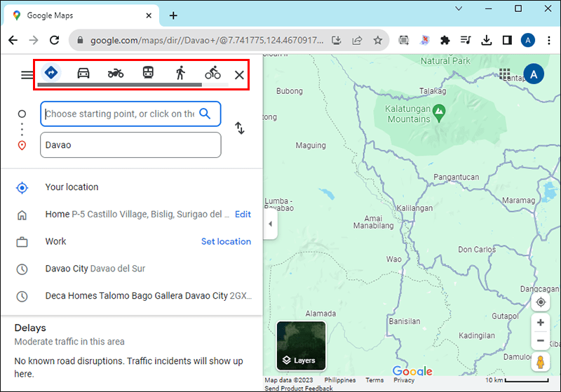Image resolution: width=561 pixels, height=392 pixels.
Task: View site information lock icon
Action: [80, 40]
